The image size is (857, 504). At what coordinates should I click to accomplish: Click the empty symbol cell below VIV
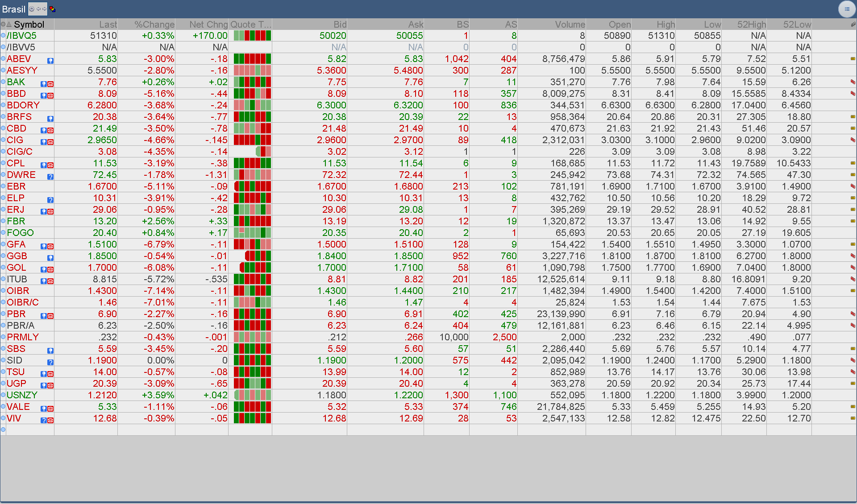(x=29, y=430)
